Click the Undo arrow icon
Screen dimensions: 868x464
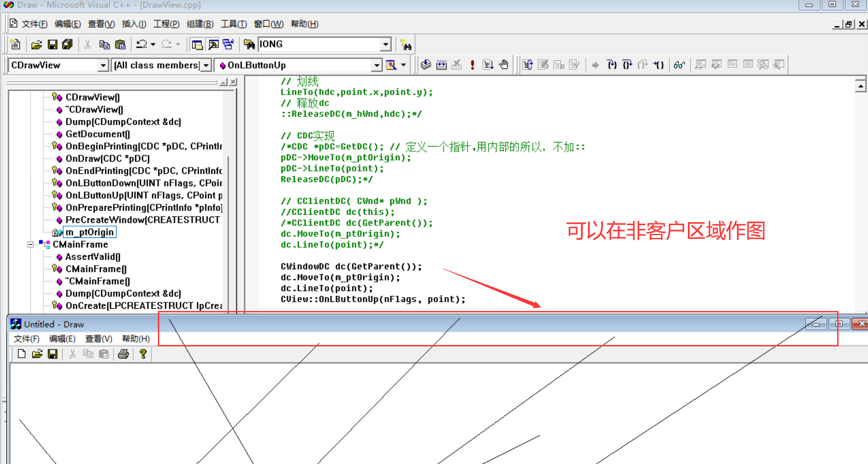tap(142, 44)
